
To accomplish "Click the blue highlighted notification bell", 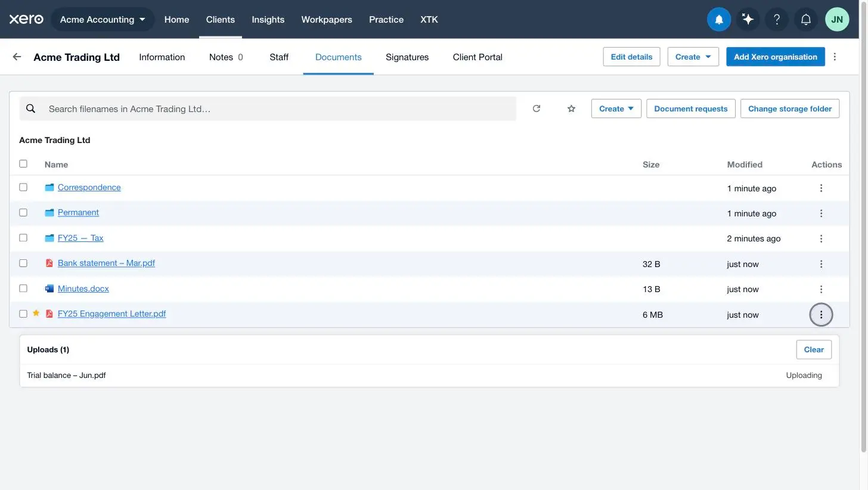I will point(719,19).
